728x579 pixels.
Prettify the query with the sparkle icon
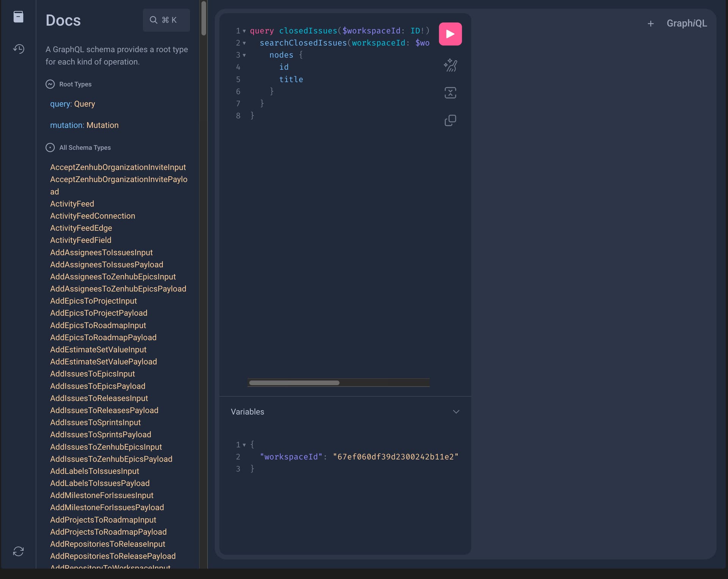450,65
